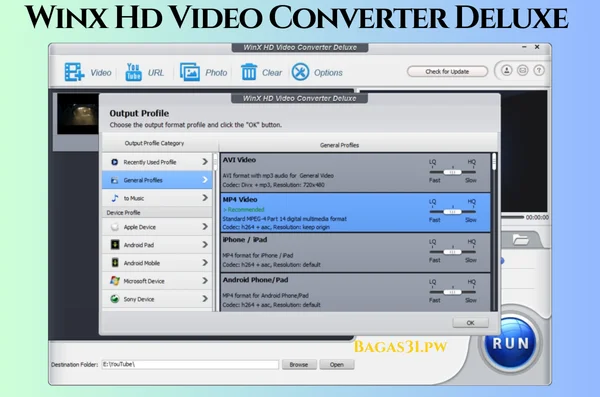This screenshot has width=600, height=397.
Task: Click the Sony Device icon
Action: [x=114, y=299]
